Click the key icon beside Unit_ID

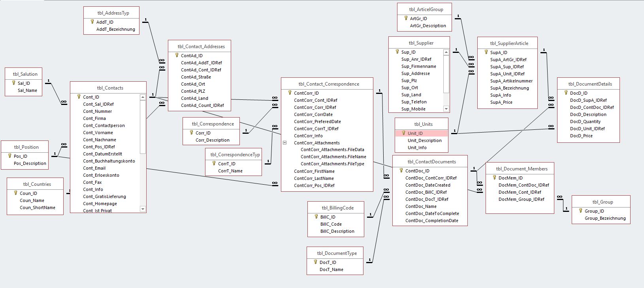403,133
